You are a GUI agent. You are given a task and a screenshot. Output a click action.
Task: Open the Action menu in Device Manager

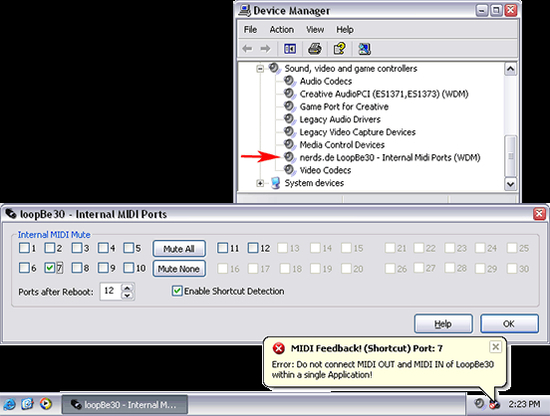point(282,29)
